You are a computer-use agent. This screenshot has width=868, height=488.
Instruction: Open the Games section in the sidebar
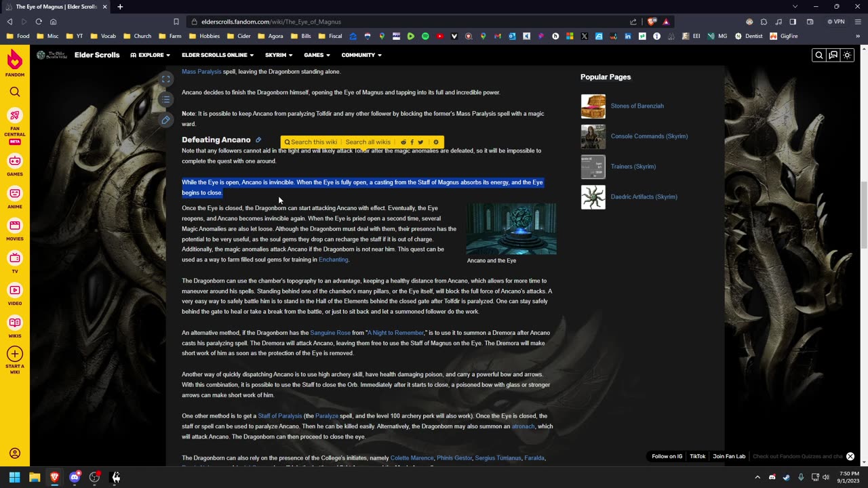pos(15,165)
